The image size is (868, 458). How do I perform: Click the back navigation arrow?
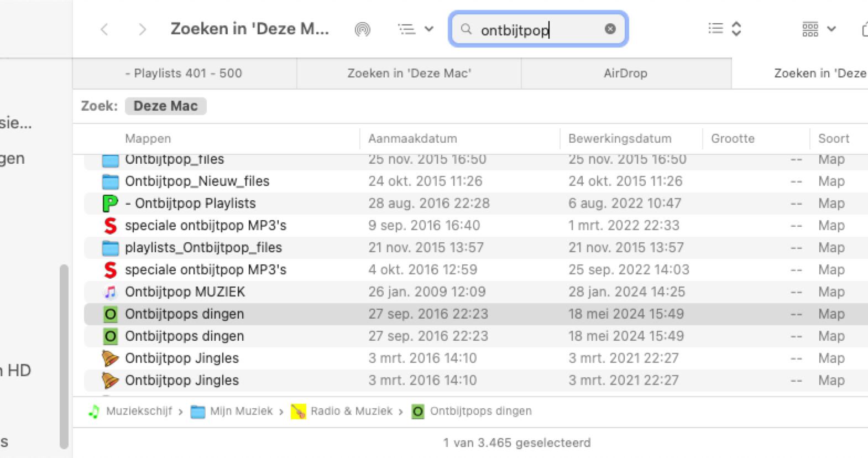point(104,29)
